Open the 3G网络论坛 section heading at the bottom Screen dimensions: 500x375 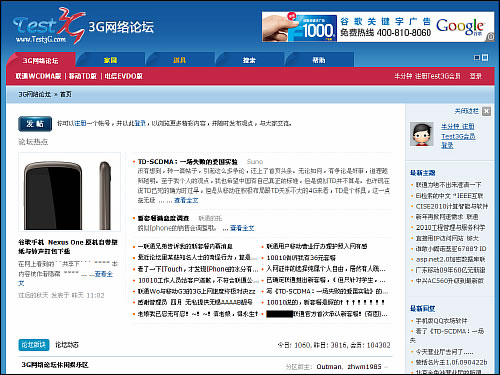(x=55, y=365)
